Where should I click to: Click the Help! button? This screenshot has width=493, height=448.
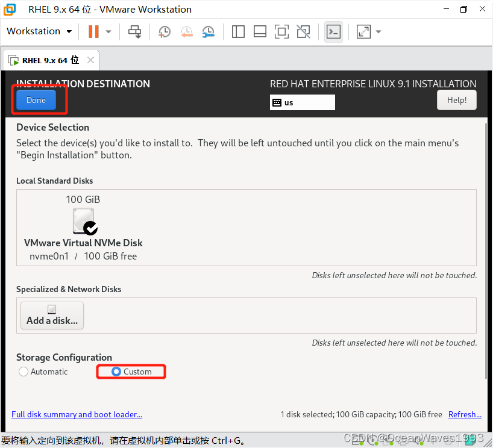[456, 100]
